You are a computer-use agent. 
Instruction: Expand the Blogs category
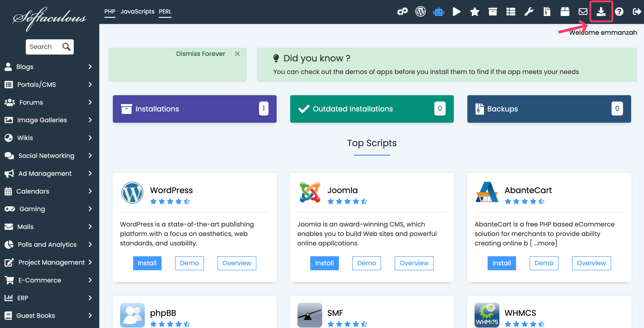pyautogui.click(x=49, y=67)
